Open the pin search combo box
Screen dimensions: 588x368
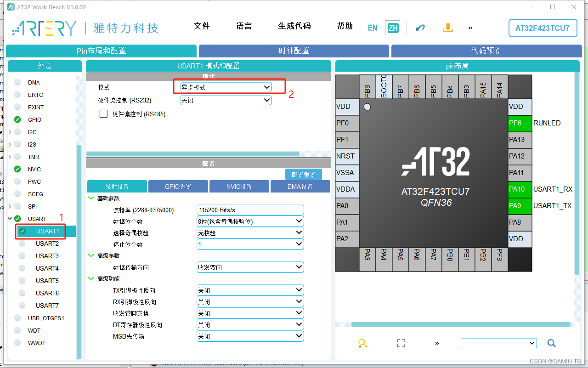[499, 343]
